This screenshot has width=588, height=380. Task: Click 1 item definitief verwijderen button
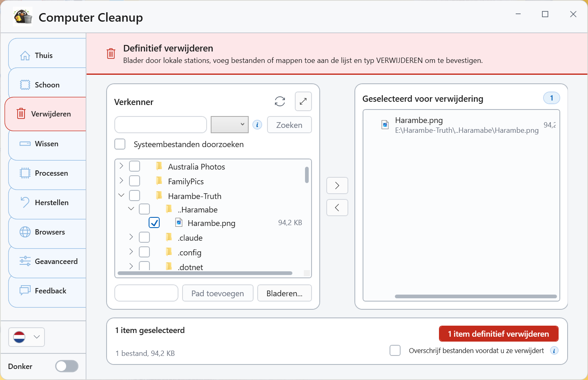click(x=499, y=334)
